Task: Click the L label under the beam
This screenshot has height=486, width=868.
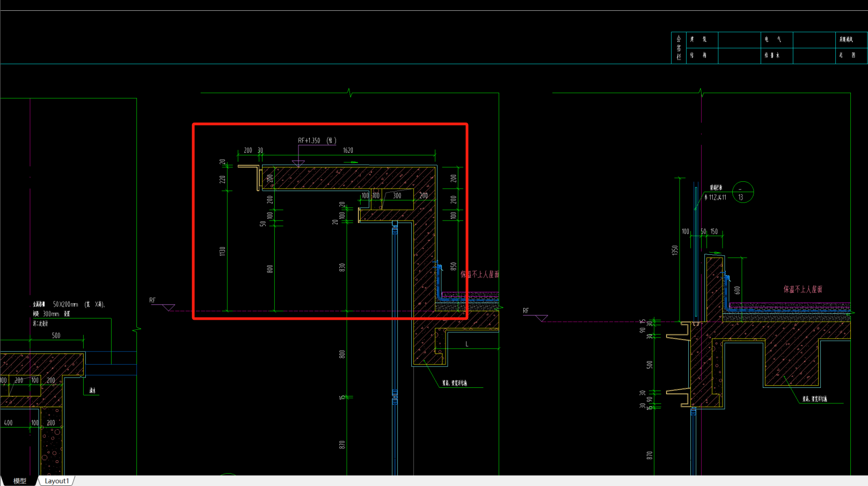Action: 467,344
